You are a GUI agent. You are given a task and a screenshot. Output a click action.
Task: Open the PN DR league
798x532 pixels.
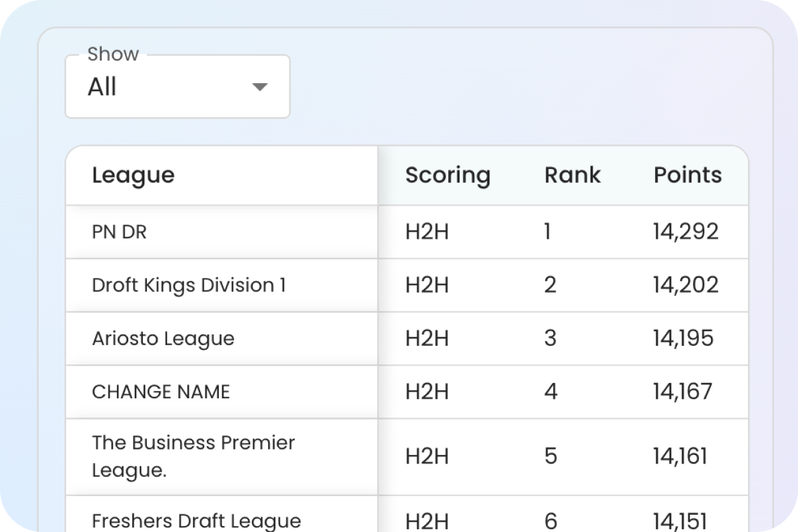tap(118, 231)
